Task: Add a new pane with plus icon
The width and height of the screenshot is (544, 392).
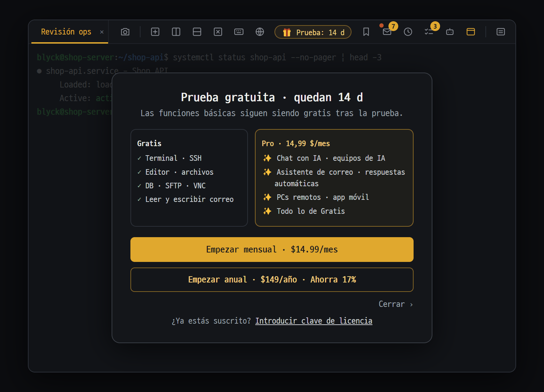Action: click(x=155, y=32)
